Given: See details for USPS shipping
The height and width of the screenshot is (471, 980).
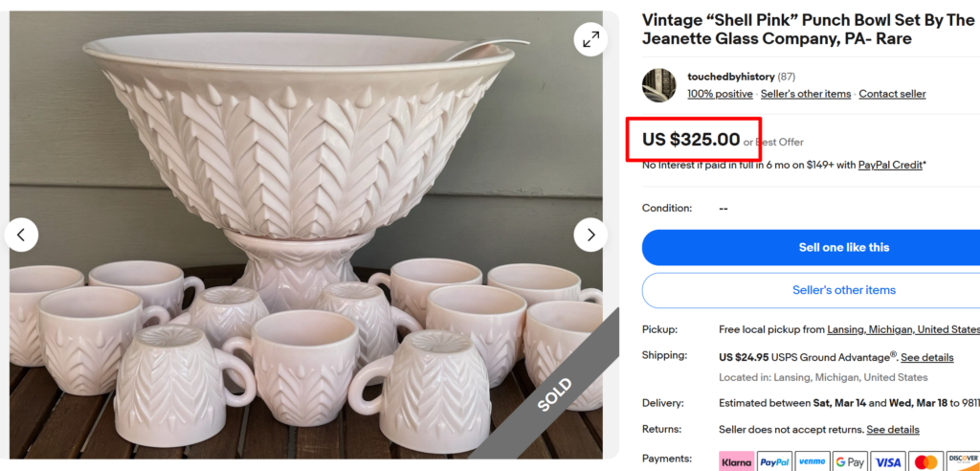Looking at the screenshot, I should (x=927, y=357).
